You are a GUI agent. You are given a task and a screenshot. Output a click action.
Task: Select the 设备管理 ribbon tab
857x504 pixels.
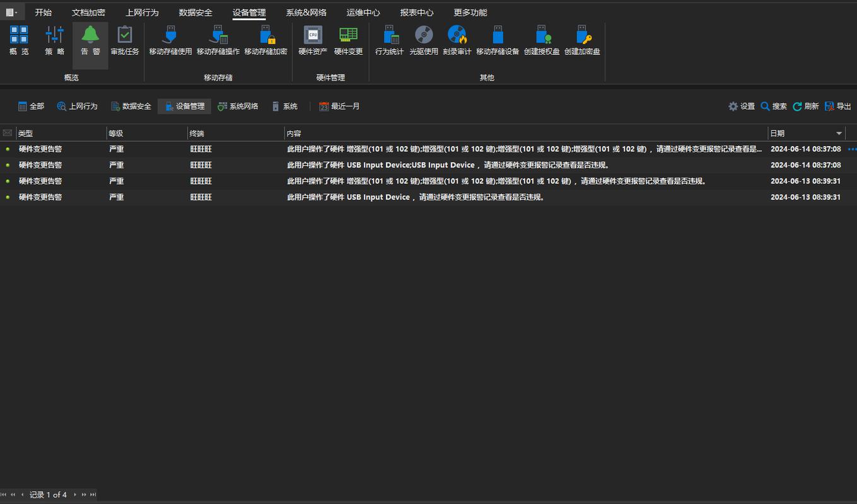(x=249, y=13)
